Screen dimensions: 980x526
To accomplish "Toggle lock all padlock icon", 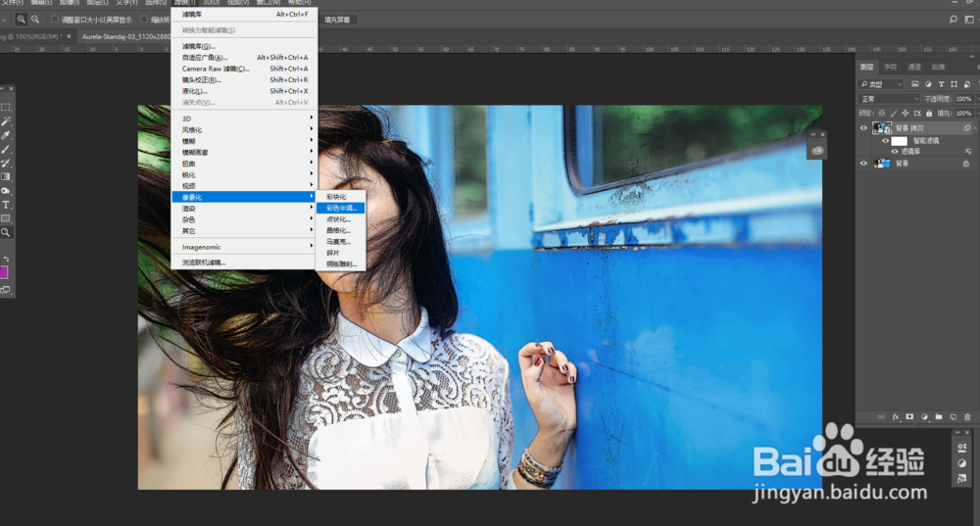I will (929, 113).
